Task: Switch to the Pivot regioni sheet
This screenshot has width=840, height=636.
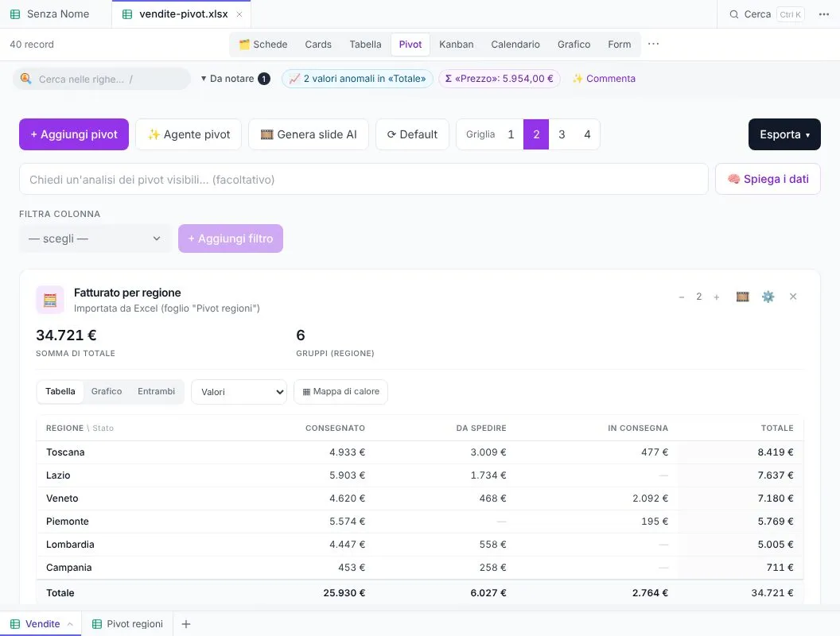Action: pos(127,624)
